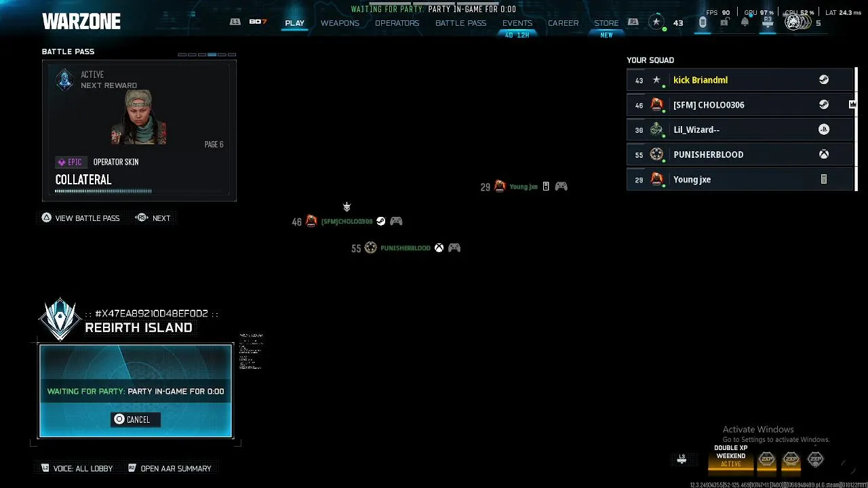Select [SFM] CHOLO0306 squad row

pos(739,105)
